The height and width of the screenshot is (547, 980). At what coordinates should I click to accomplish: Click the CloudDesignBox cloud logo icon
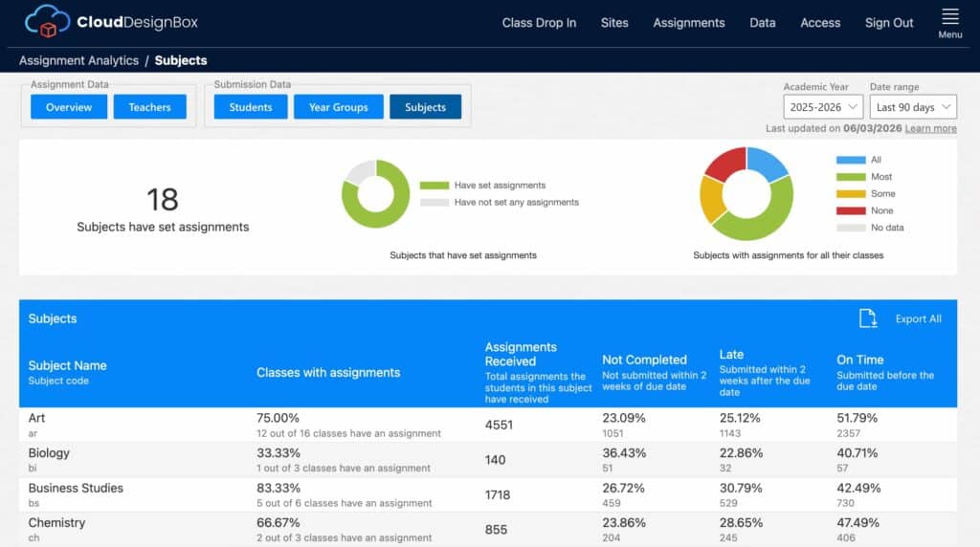[48, 22]
